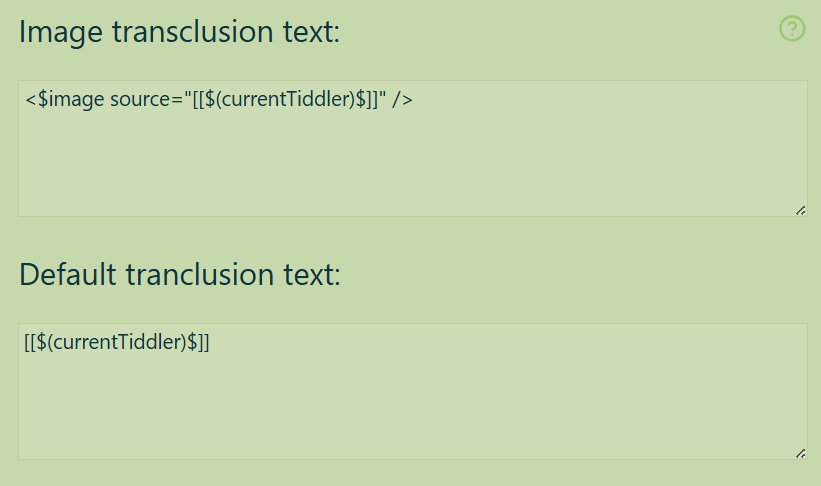Click the Default tranclusion textarea resize grip
Screen dimensions: 821x486
pyautogui.click(x=801, y=454)
